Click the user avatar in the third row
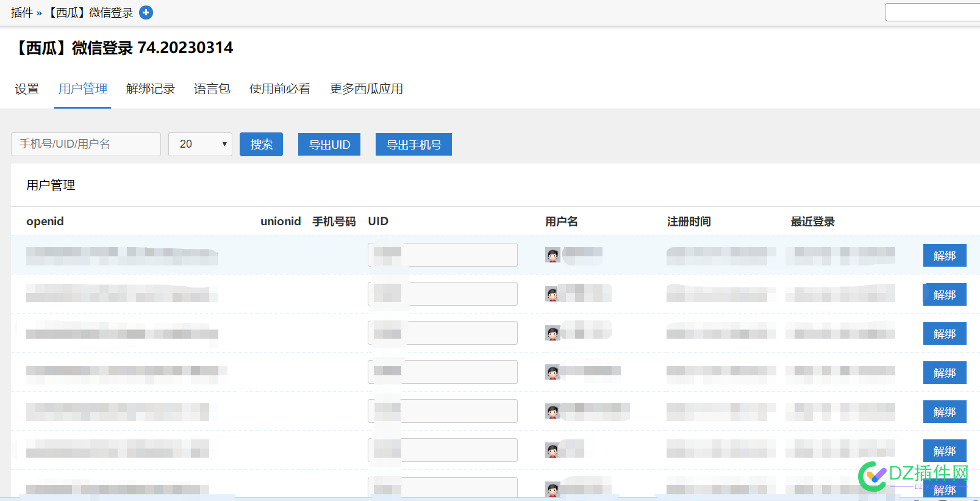Image resolution: width=980 pixels, height=501 pixels. point(553,334)
